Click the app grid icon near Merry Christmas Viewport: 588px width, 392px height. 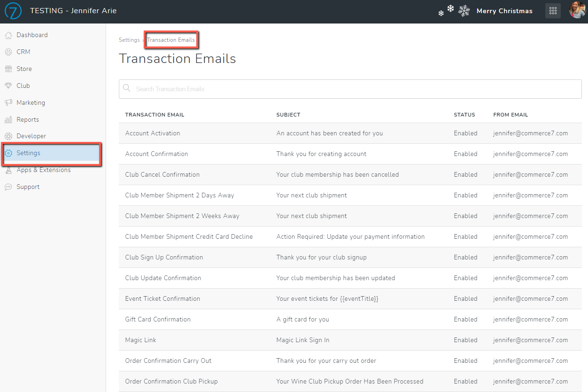coord(553,10)
